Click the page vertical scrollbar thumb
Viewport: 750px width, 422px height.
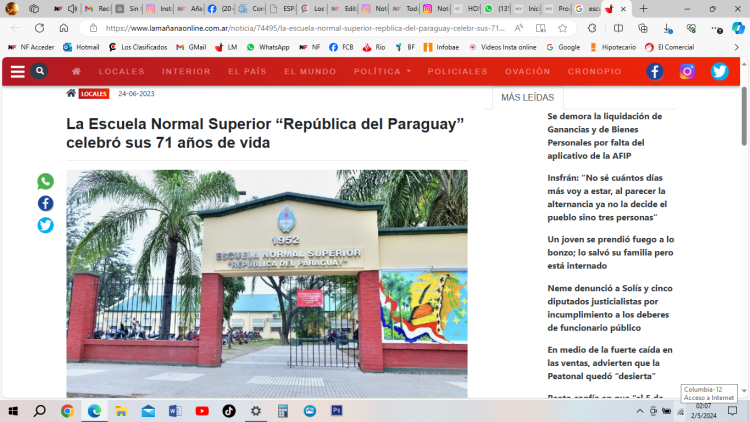pyautogui.click(x=744, y=116)
